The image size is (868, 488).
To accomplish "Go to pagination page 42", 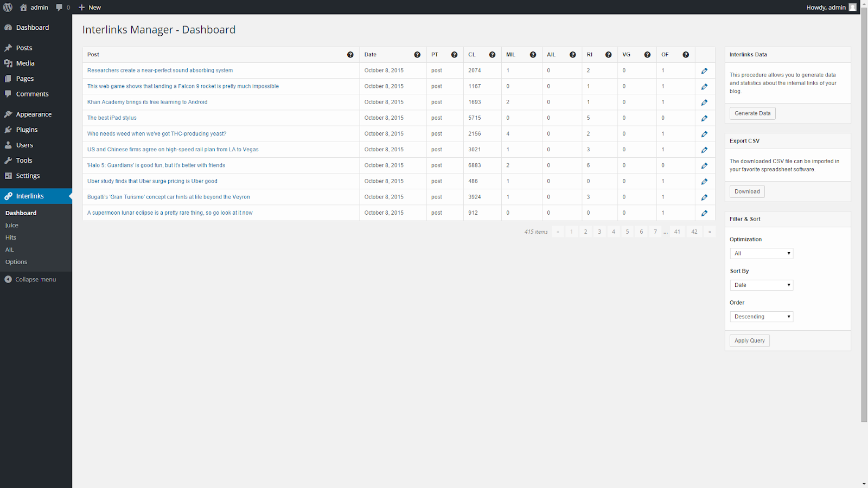I will click(694, 232).
